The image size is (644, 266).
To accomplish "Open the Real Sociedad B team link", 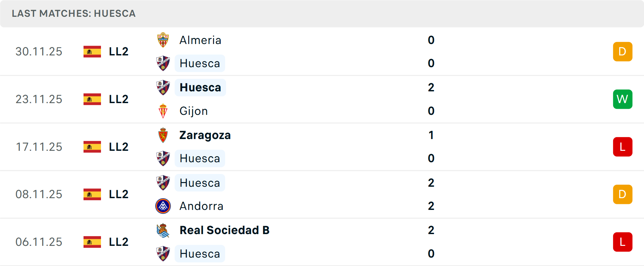I will tap(224, 230).
